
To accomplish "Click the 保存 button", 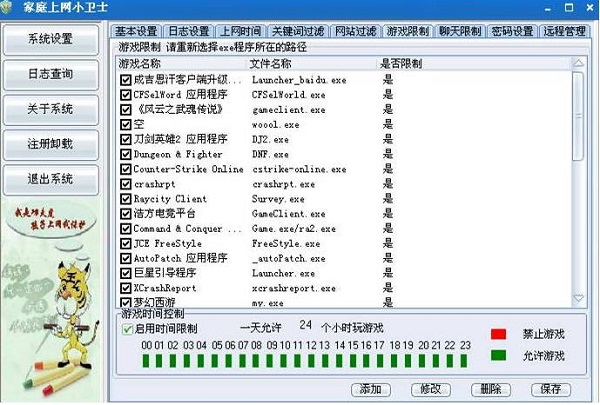I will coord(551,390).
